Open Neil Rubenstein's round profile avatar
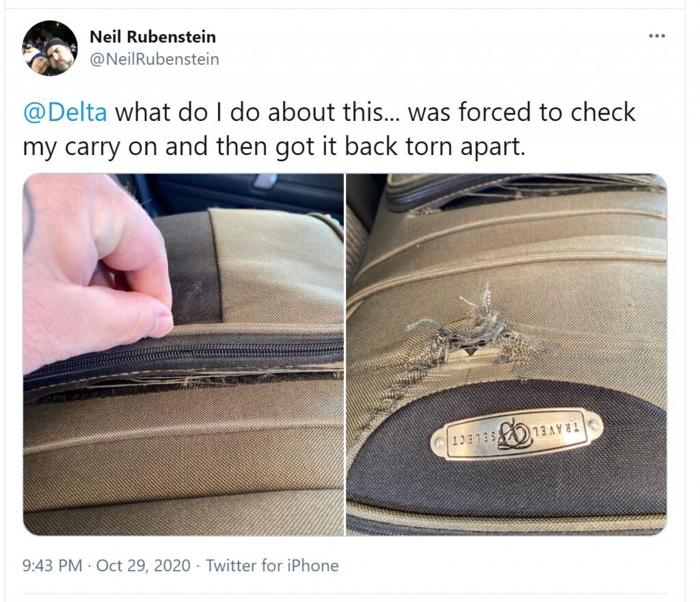Image resolution: width=700 pixels, height=602 pixels. click(x=50, y=48)
